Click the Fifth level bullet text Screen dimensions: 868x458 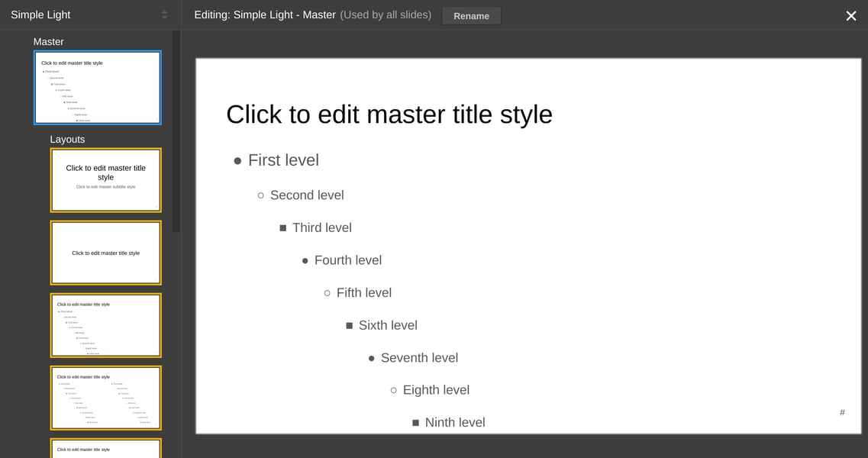(x=364, y=292)
